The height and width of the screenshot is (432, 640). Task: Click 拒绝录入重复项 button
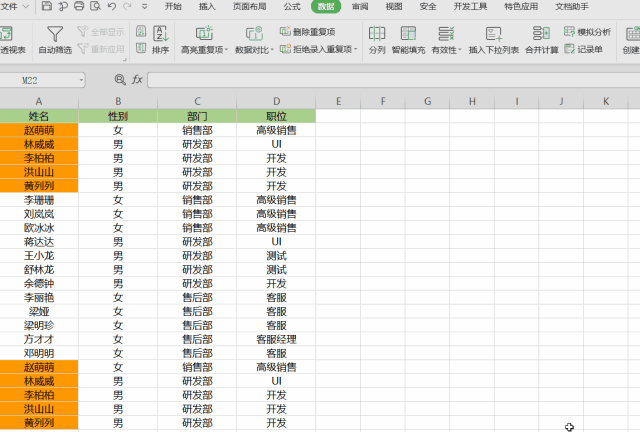pyautogui.click(x=316, y=49)
